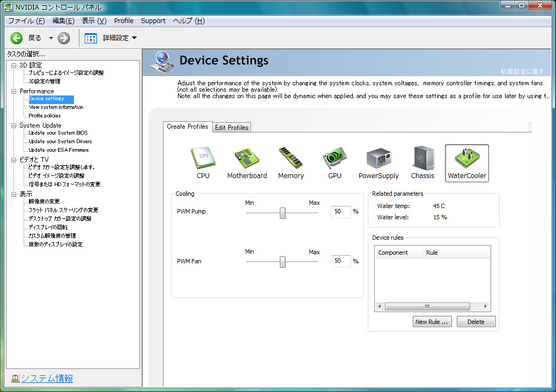Select Update your ESA Firmware item
The image size is (556, 392).
[x=58, y=150]
